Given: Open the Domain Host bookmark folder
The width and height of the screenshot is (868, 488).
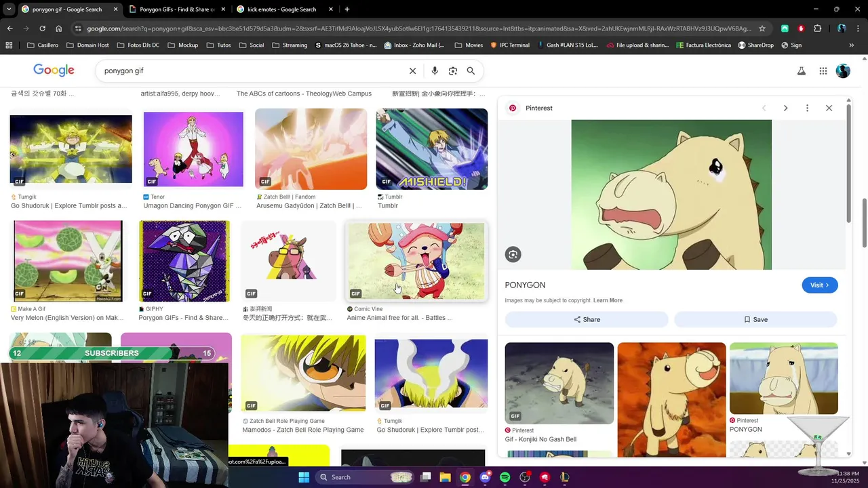Looking at the screenshot, I should click(x=87, y=45).
